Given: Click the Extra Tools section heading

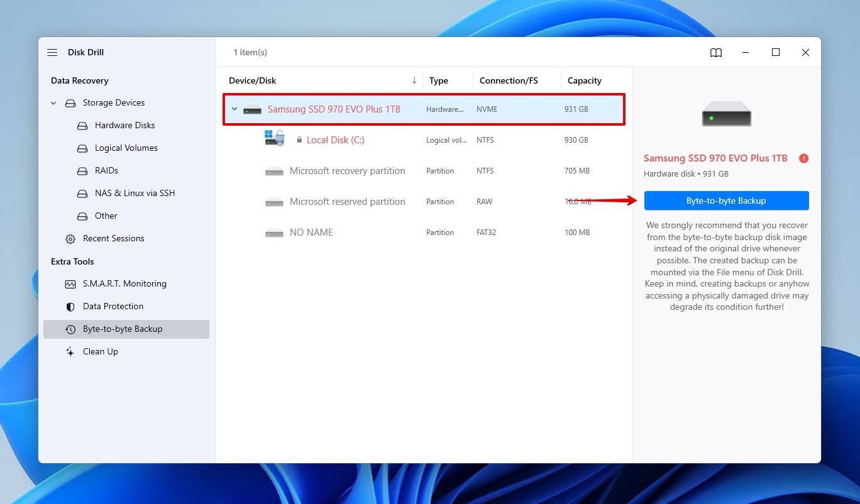Looking at the screenshot, I should (x=72, y=261).
